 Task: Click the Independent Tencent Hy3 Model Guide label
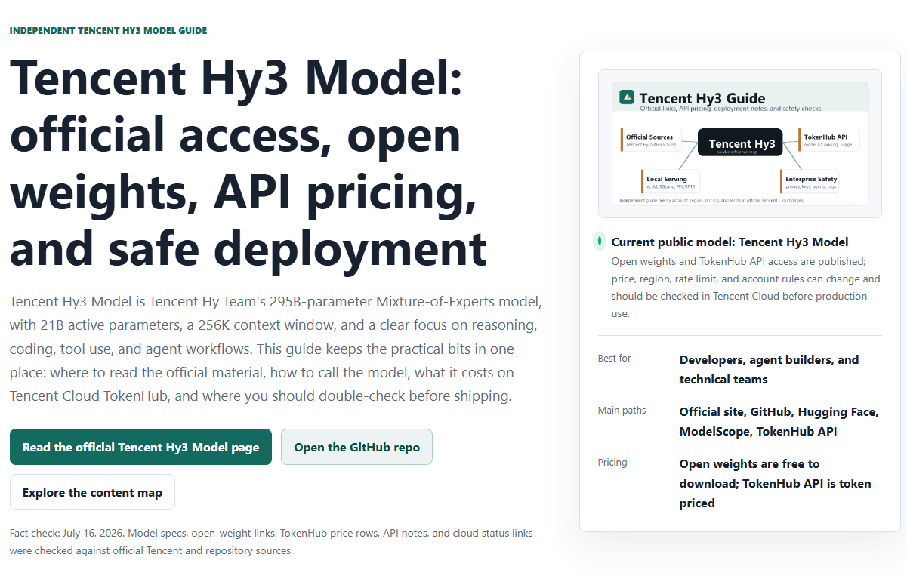coord(108,31)
